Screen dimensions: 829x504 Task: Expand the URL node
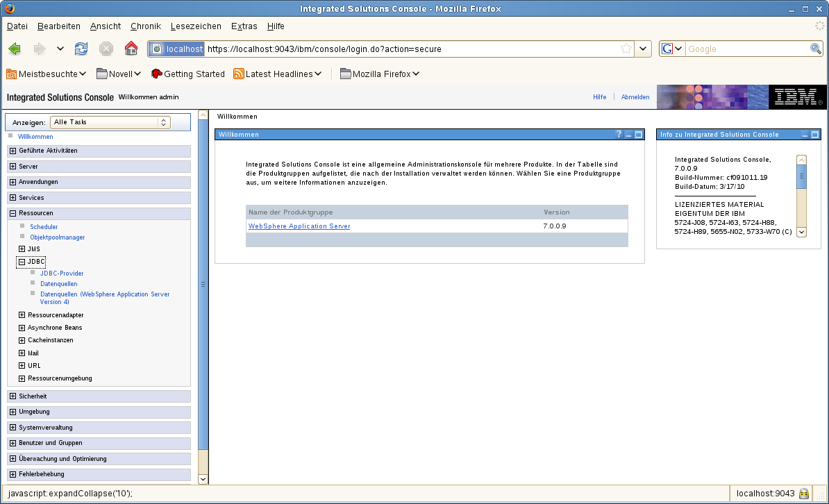(22, 366)
